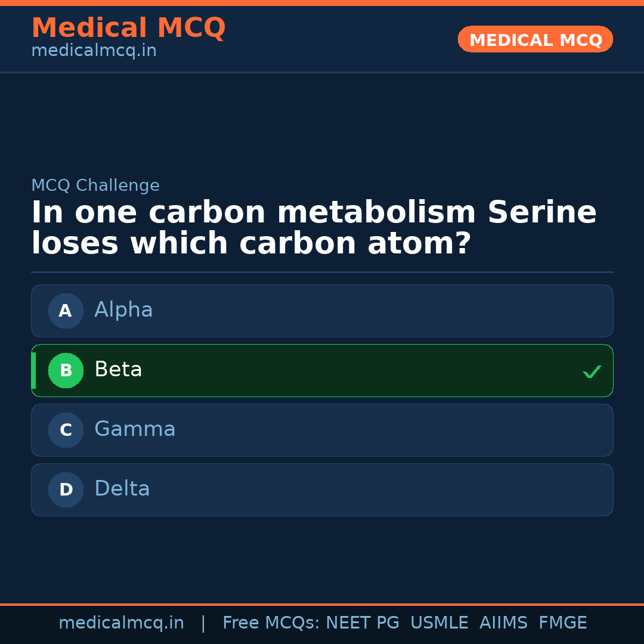Click the Free MCQs footer label
644x644 pixels.
pyautogui.click(x=271, y=623)
